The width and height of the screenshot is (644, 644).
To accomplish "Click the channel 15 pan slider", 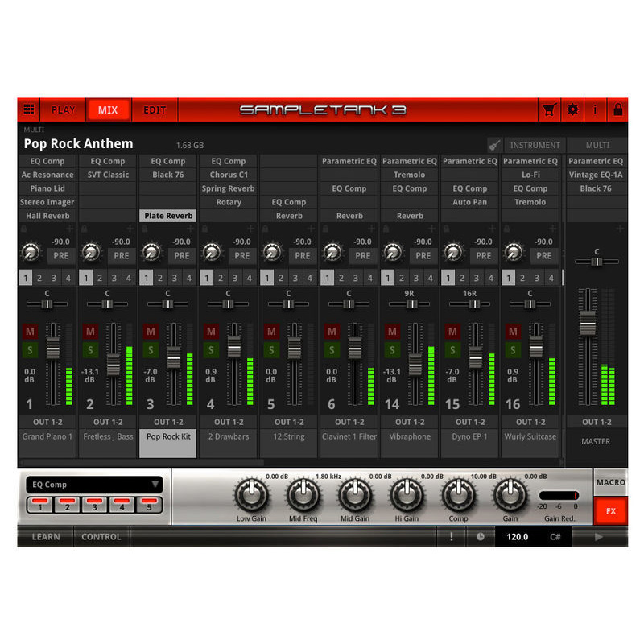I will click(x=473, y=304).
